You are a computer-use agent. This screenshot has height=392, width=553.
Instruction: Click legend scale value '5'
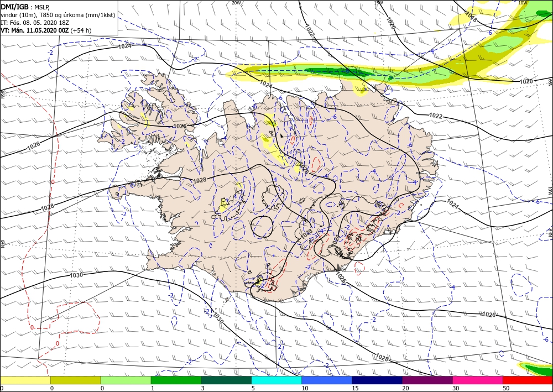(253, 388)
